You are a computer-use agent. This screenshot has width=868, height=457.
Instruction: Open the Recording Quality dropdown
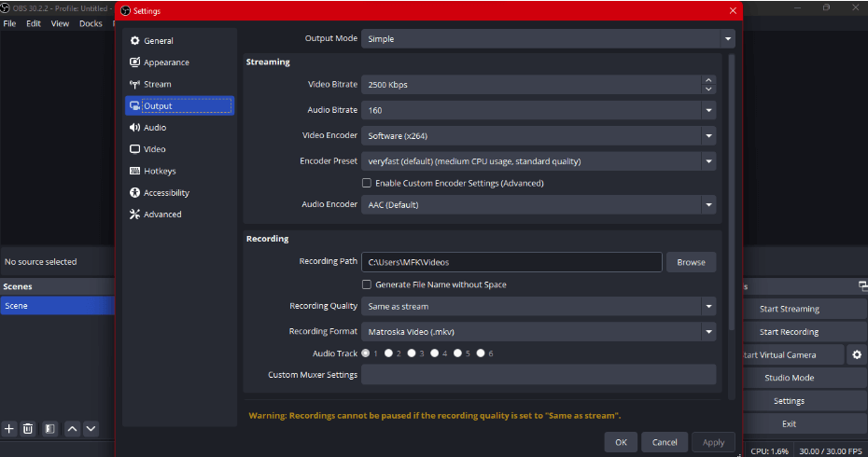[x=539, y=306]
